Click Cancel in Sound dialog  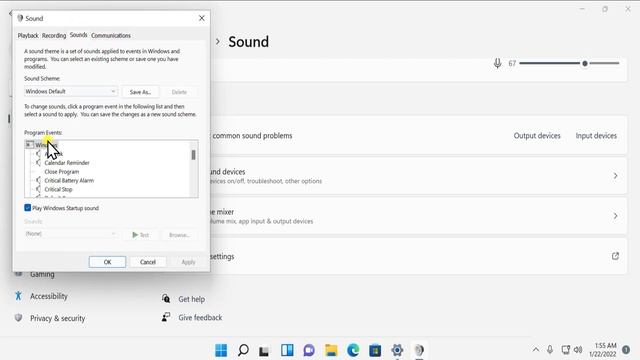coord(148,262)
